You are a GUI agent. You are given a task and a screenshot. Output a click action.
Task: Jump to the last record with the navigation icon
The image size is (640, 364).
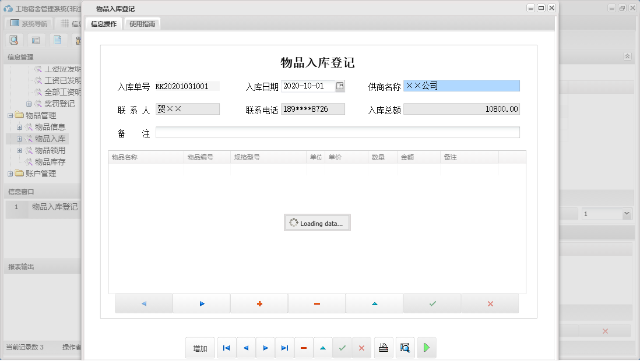pos(284,348)
